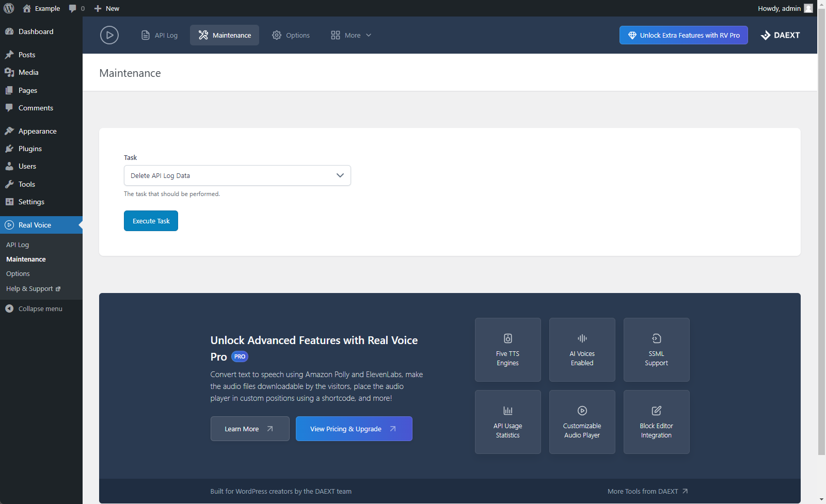This screenshot has height=504, width=826.
Task: Select Real Voice in sidebar
Action: 41,225
